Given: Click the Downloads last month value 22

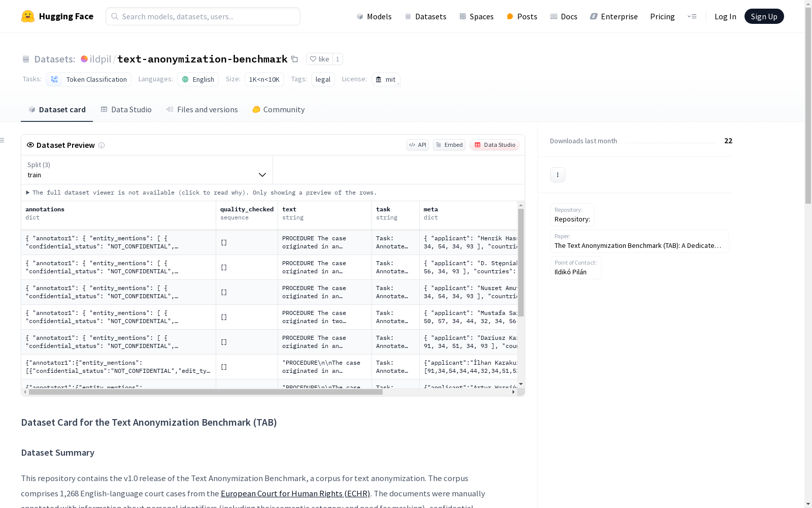Looking at the screenshot, I should click(728, 141).
